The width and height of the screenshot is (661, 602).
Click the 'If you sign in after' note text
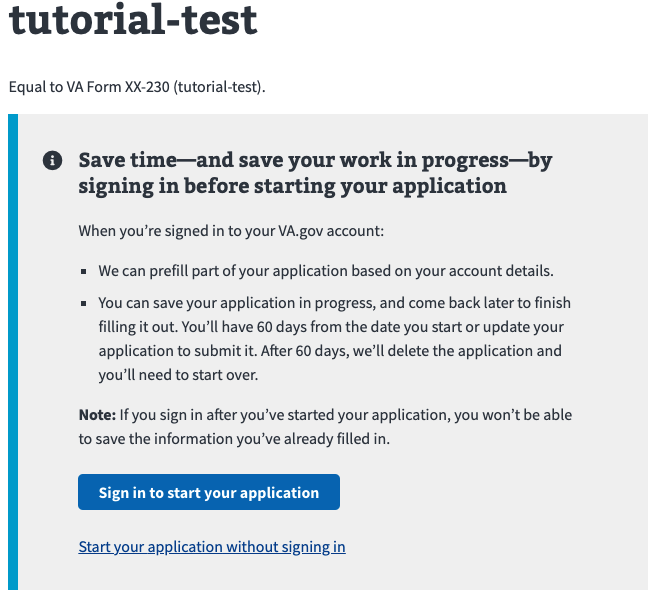[x=346, y=414]
